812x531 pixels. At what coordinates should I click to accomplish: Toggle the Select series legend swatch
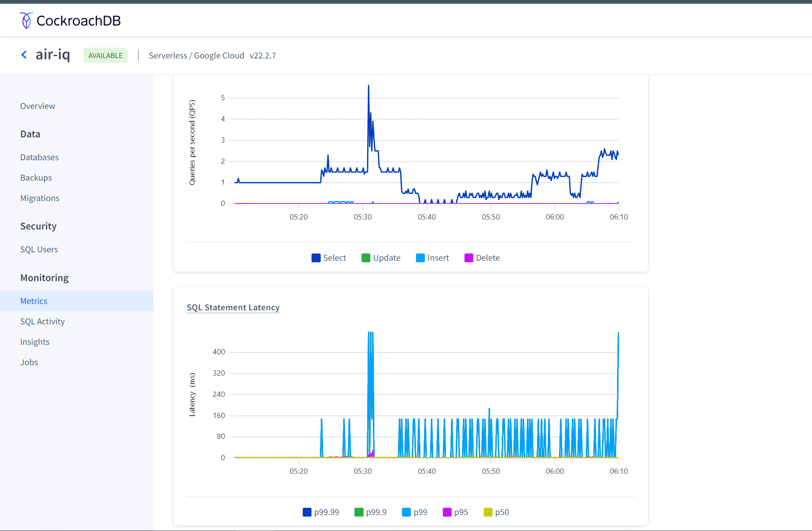pyautogui.click(x=316, y=258)
